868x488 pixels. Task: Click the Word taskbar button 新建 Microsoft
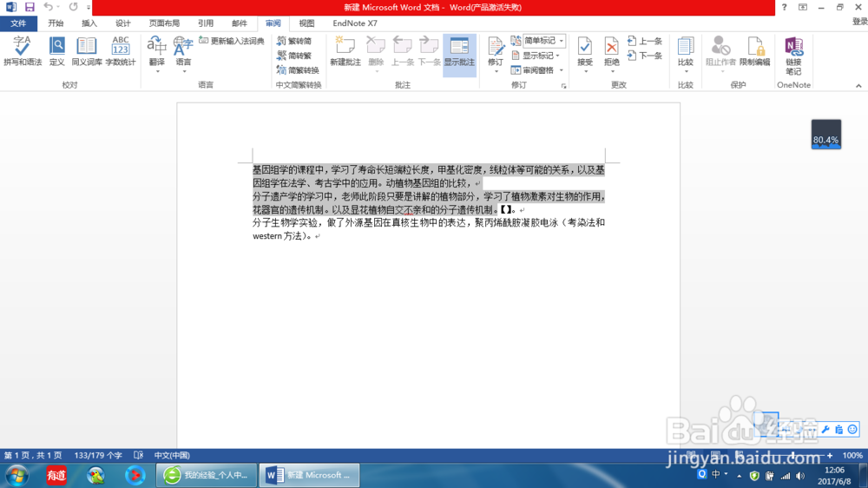310,475
